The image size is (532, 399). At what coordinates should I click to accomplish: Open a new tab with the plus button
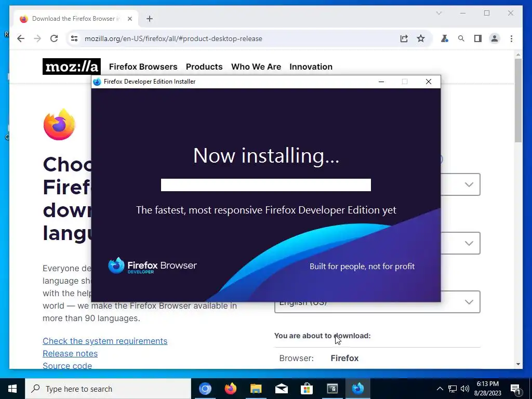click(150, 19)
